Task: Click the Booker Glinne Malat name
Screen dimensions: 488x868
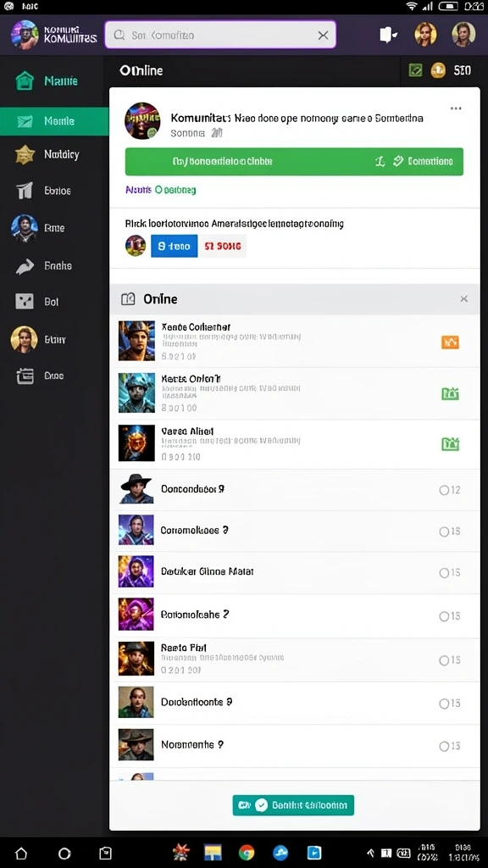Action: pyautogui.click(x=207, y=571)
